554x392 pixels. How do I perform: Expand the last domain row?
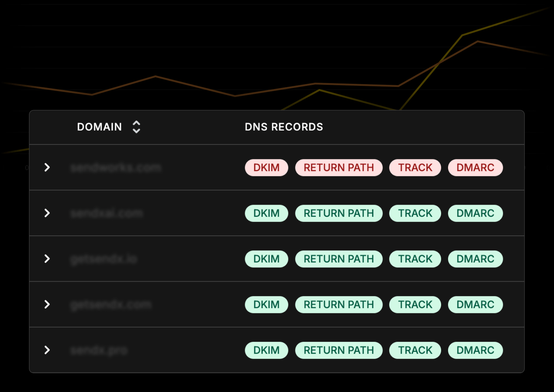(x=47, y=350)
